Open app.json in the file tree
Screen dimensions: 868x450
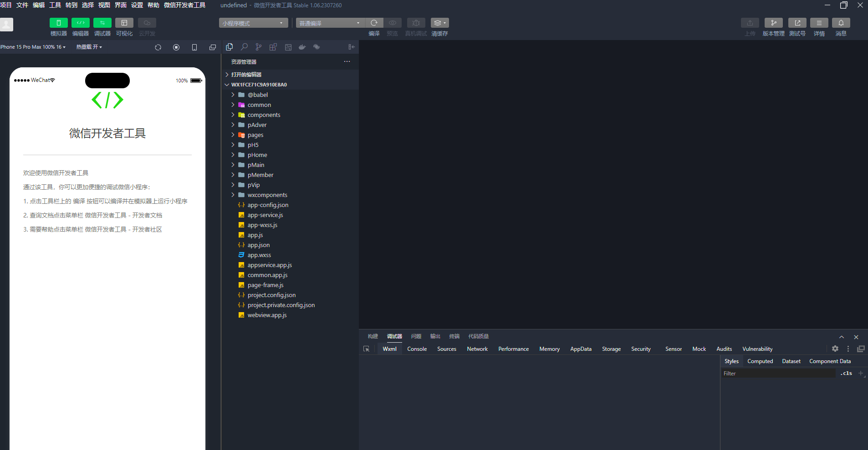pyautogui.click(x=258, y=245)
